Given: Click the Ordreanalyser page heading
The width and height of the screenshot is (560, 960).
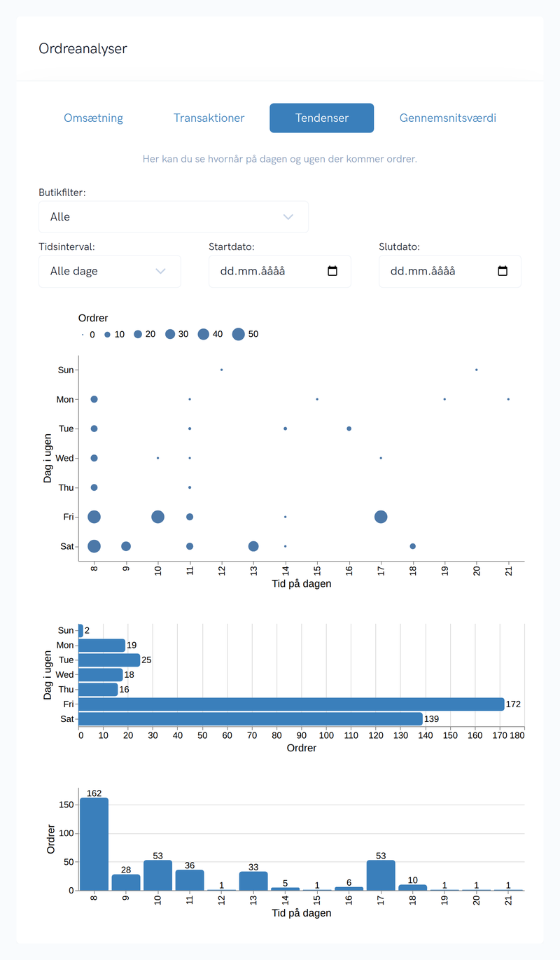Looking at the screenshot, I should point(83,49).
